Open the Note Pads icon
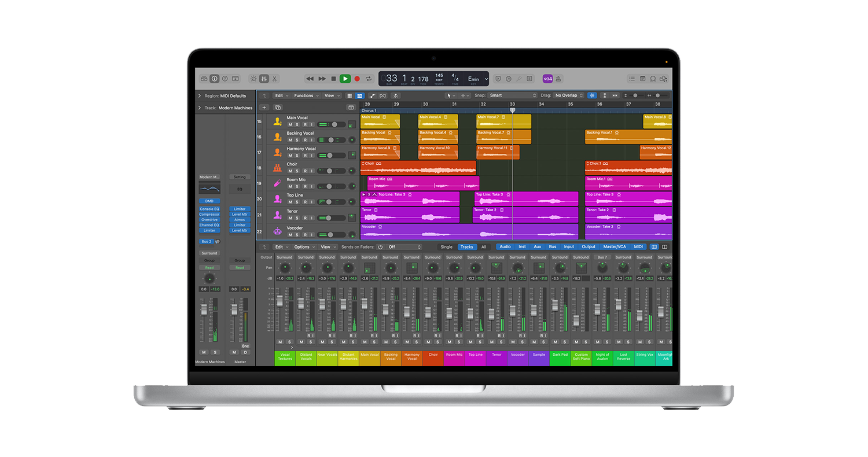This screenshot has height=457, width=868. click(x=642, y=79)
